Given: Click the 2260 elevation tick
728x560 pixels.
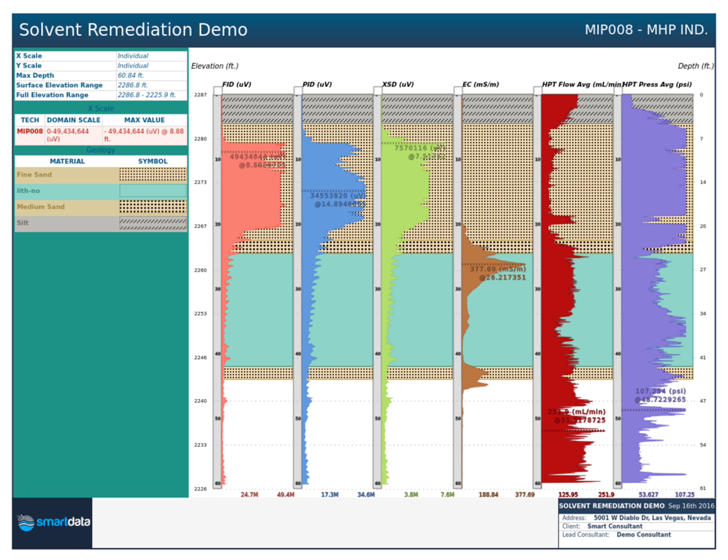Looking at the screenshot, I should 200,270.
